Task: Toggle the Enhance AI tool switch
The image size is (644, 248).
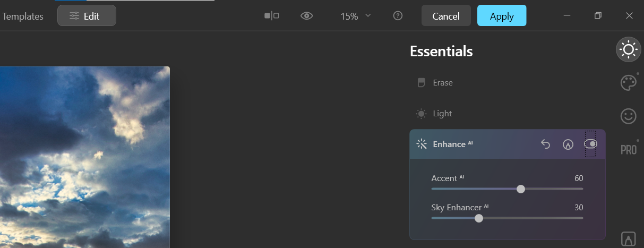Action: coord(590,144)
